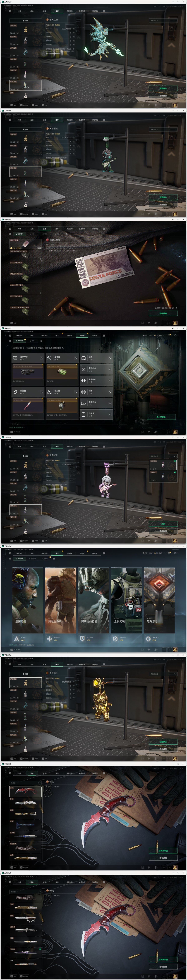
Task: Click shield icon under 阿萨拉的枪匠 card
Action: pos(82,639)
